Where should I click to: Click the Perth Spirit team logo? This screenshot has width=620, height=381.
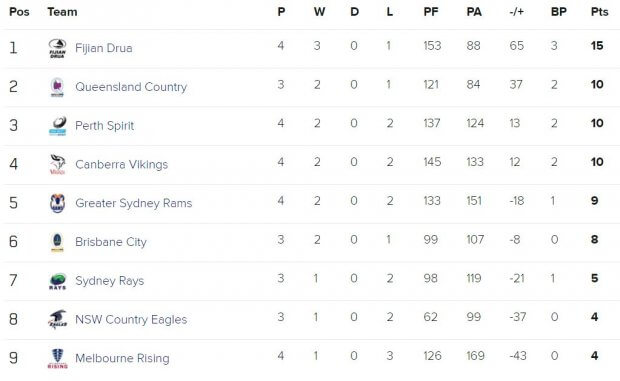tap(58, 126)
